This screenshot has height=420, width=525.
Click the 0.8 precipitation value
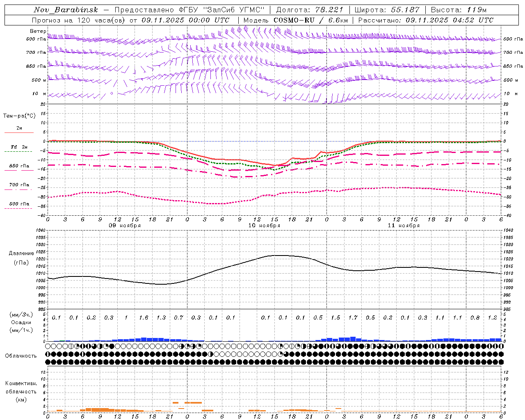click(475, 318)
